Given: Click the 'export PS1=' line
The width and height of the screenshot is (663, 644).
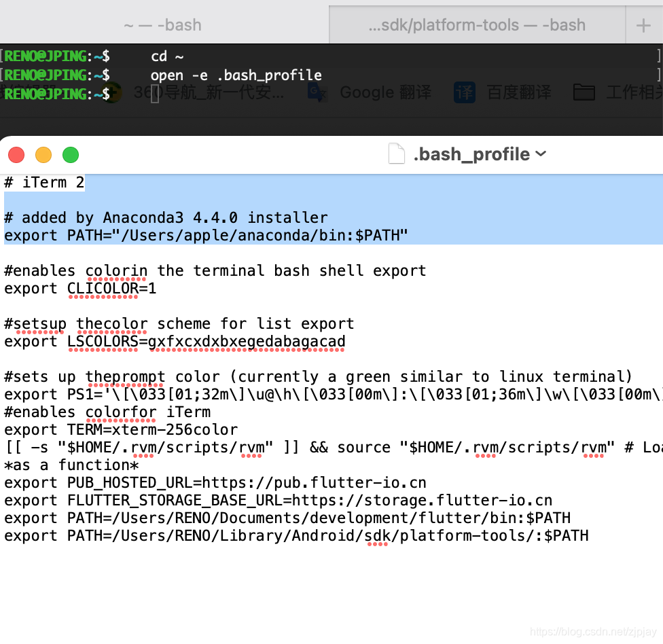Looking at the screenshot, I should 333,395.
